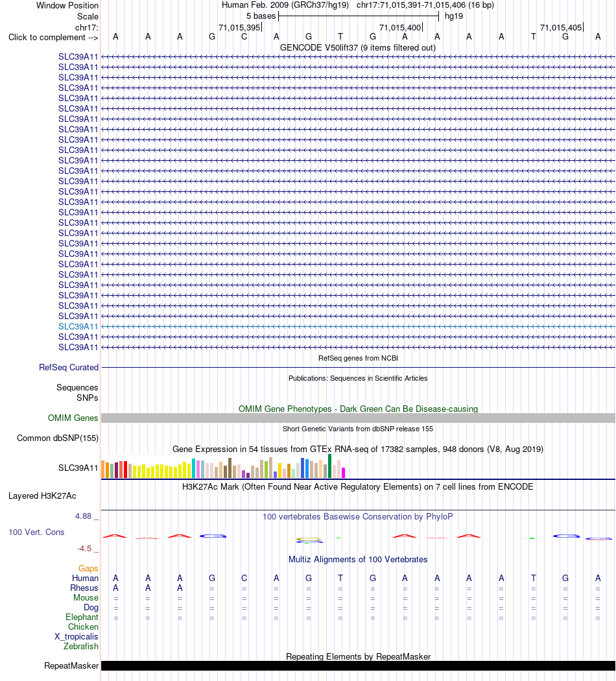Click the 71,015,395 ruler position

(x=239, y=27)
